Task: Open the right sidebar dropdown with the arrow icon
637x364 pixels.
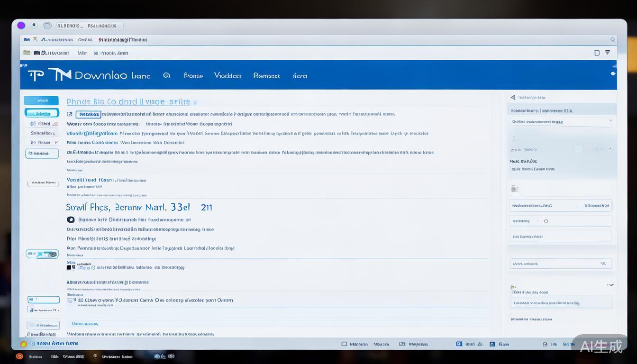Action: [560, 264]
